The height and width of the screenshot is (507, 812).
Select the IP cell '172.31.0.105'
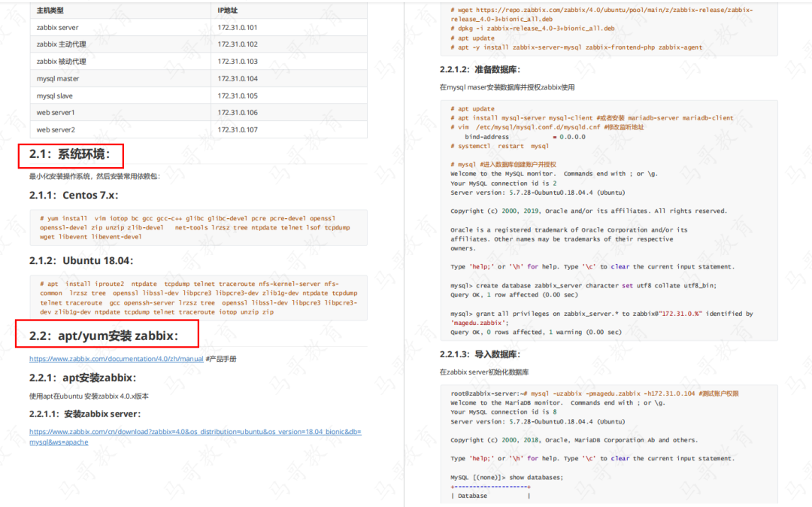click(289, 96)
